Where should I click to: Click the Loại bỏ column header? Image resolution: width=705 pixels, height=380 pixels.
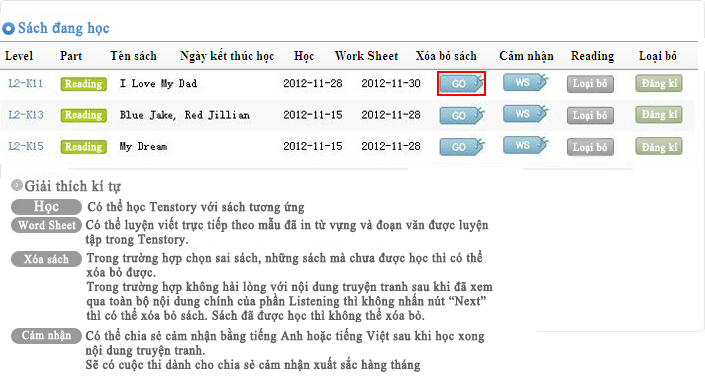(658, 56)
